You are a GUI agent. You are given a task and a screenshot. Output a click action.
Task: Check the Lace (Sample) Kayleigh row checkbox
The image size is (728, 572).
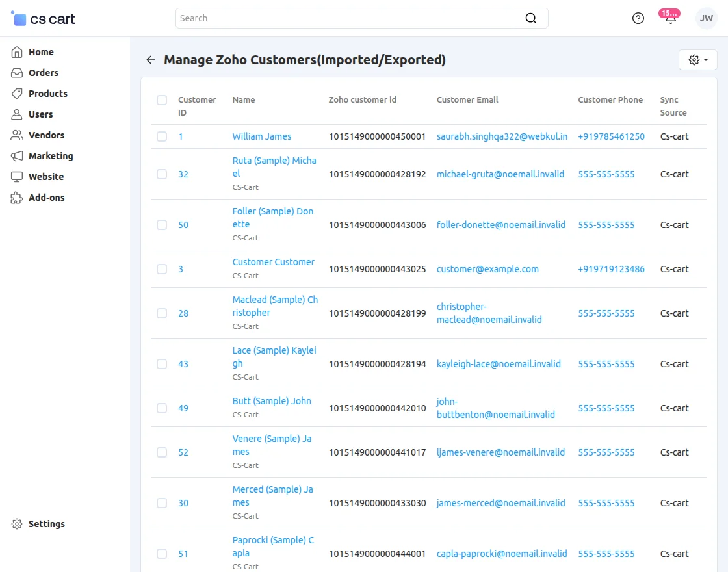pos(162,364)
